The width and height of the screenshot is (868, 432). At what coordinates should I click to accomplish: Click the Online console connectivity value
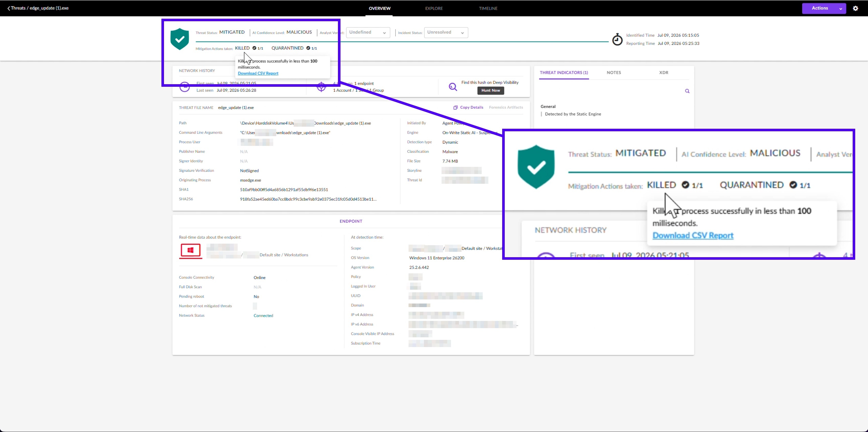[x=259, y=278]
